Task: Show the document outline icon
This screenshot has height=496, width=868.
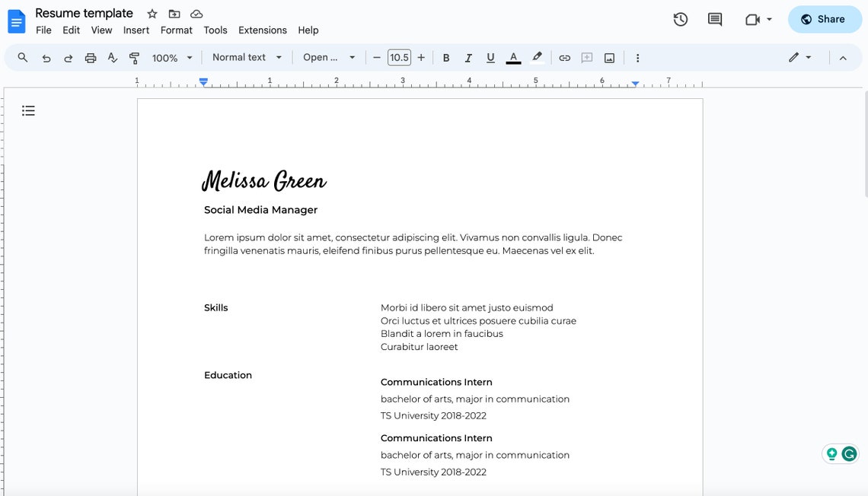Action: (28, 110)
